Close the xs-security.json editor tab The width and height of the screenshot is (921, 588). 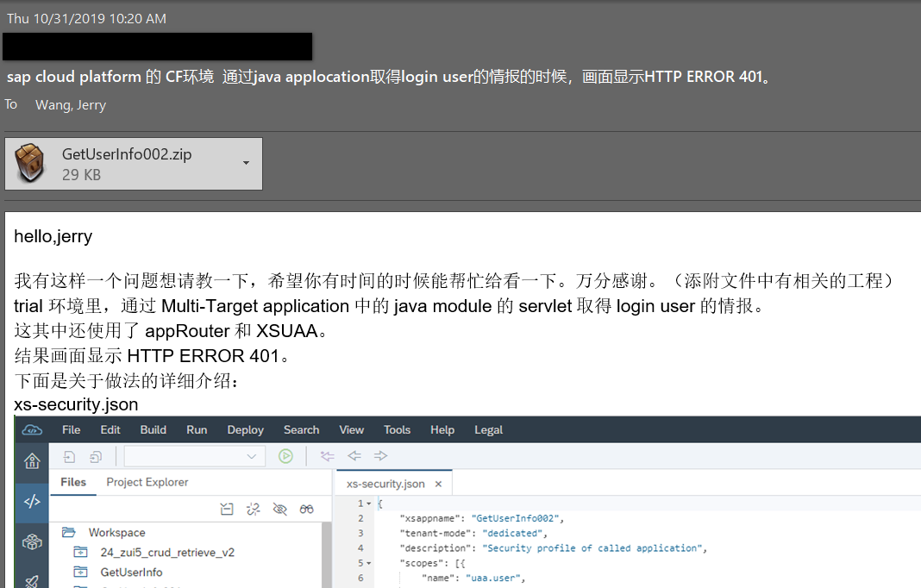tap(438, 484)
